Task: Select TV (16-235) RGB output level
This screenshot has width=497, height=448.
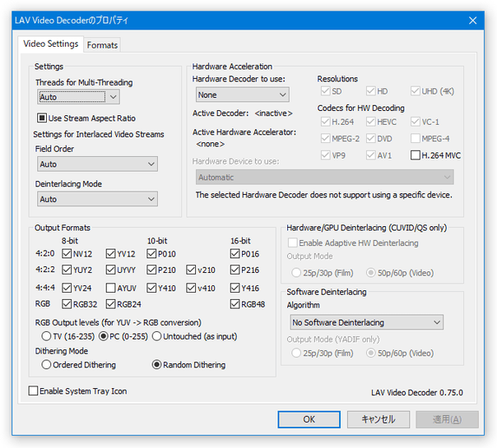Action: [46, 335]
